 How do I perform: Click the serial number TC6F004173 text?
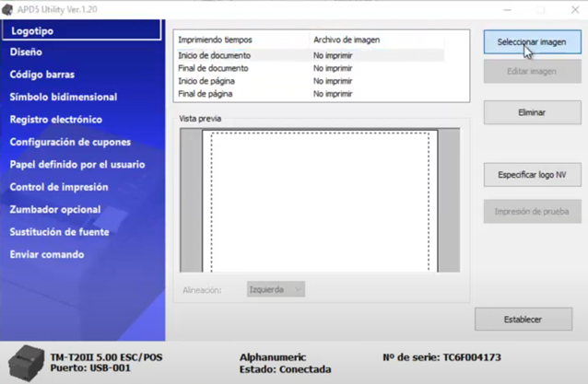[x=472, y=357]
